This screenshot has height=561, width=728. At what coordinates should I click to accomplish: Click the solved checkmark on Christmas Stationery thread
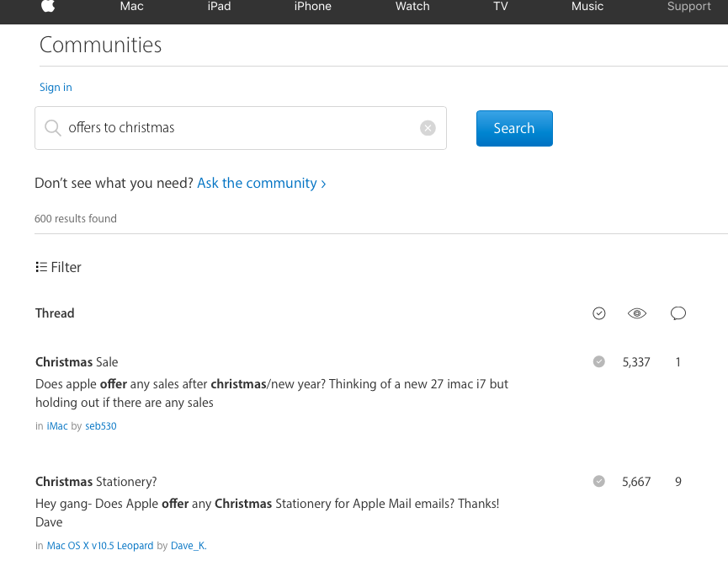coord(599,482)
